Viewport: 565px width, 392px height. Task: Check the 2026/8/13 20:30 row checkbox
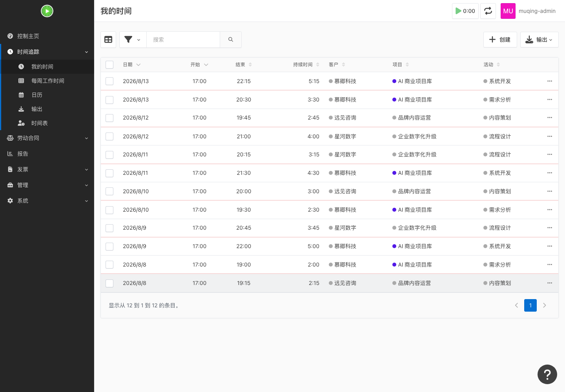[x=109, y=100]
